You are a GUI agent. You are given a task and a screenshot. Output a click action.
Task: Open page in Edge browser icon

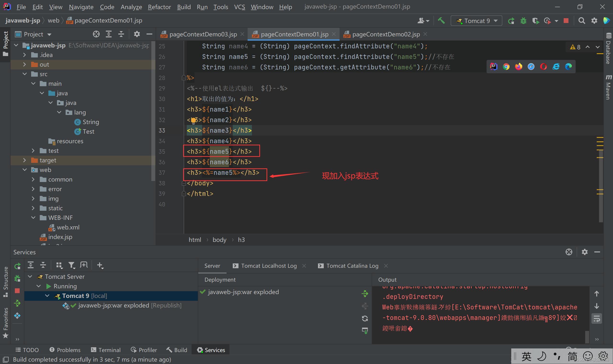(x=568, y=67)
